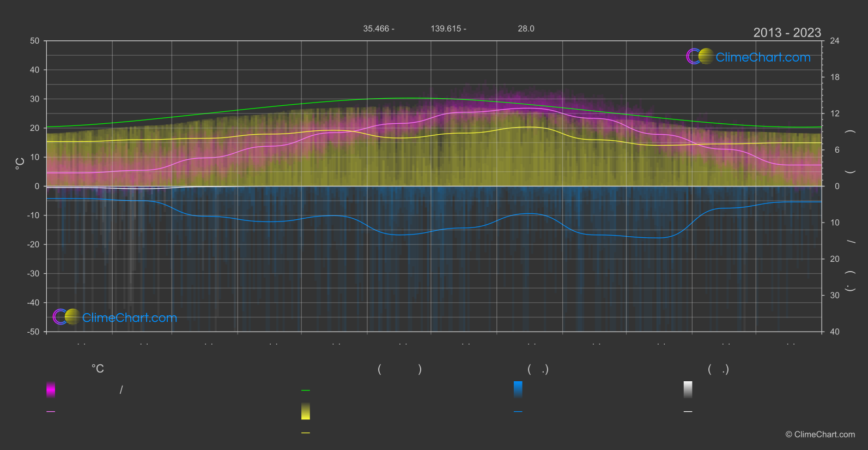The width and height of the screenshot is (868, 450).
Task: Click the '2013 - 2023' year range text
Action: point(787,33)
